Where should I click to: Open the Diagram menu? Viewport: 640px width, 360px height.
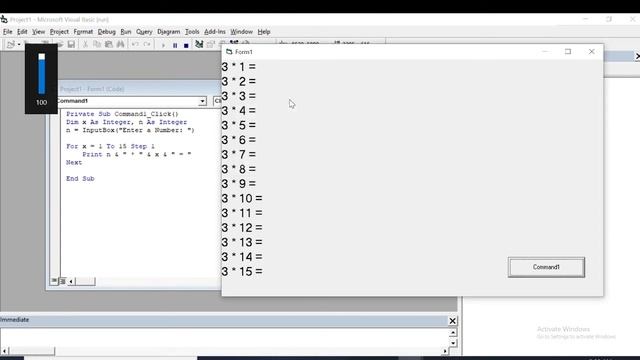(169, 32)
